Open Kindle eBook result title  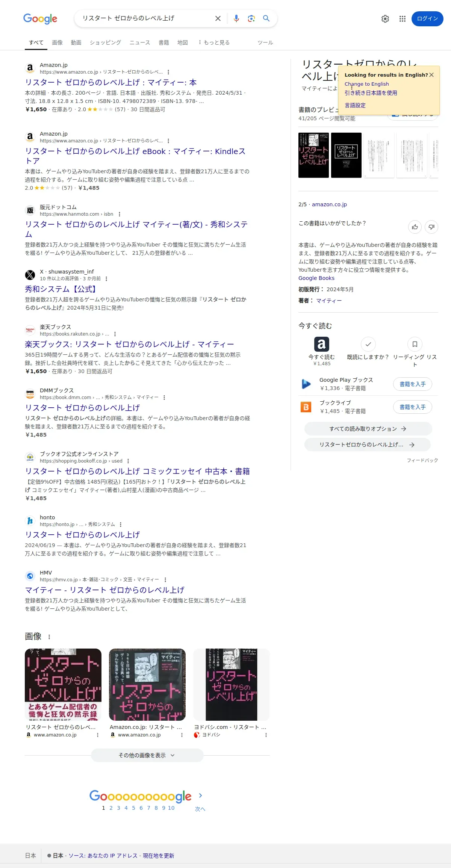click(135, 156)
